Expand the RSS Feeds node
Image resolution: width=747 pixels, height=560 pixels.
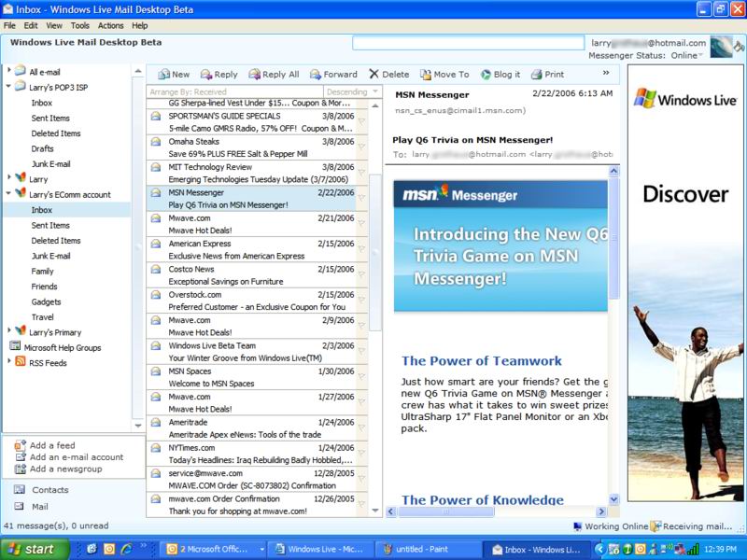[x=9, y=361]
